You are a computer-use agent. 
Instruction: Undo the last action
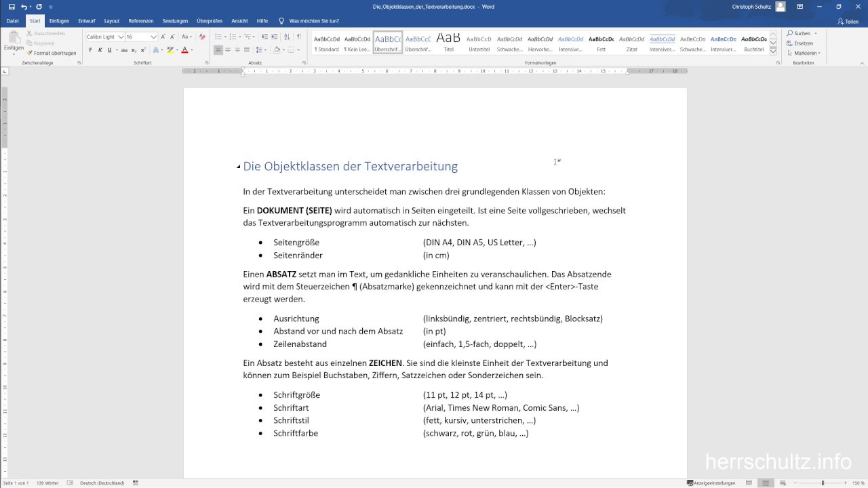click(24, 7)
